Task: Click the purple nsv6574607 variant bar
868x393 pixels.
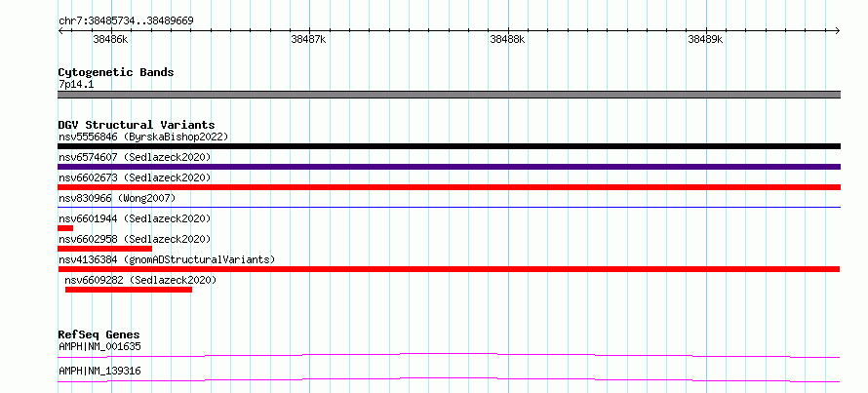Action: click(x=449, y=167)
